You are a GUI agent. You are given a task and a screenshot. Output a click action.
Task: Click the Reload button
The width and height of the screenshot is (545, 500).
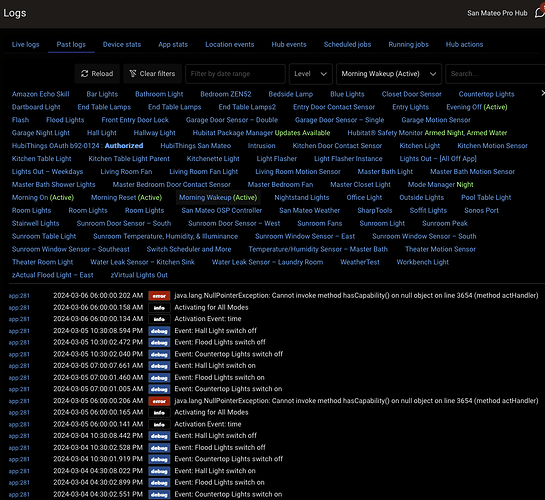tap(97, 74)
